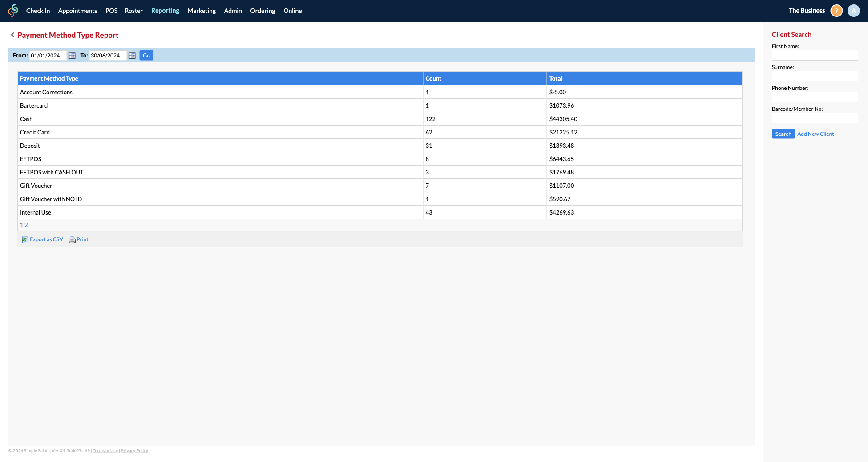Click the Simple Salon logo

click(12, 10)
